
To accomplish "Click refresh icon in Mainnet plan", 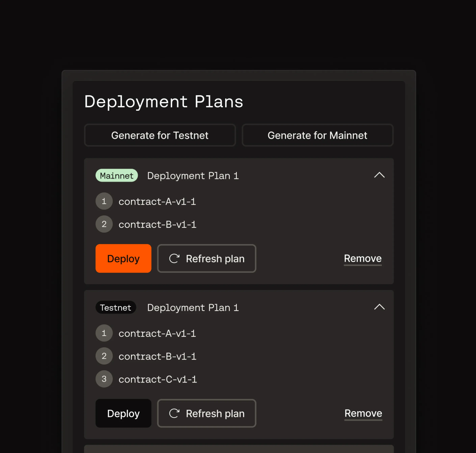I will click(x=174, y=258).
